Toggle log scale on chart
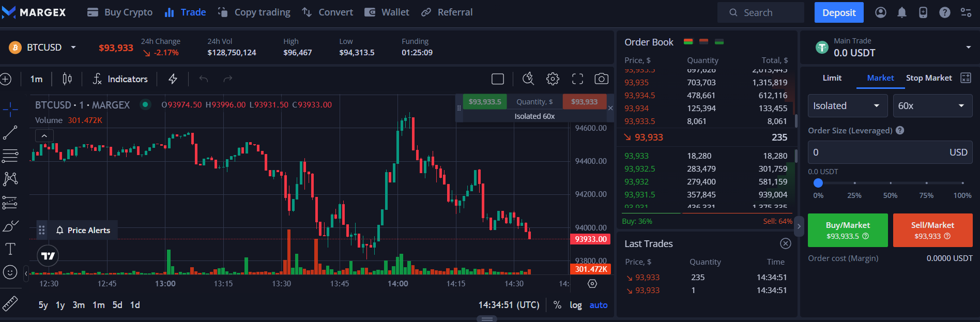Viewport: 980px width, 322px height. coord(575,305)
